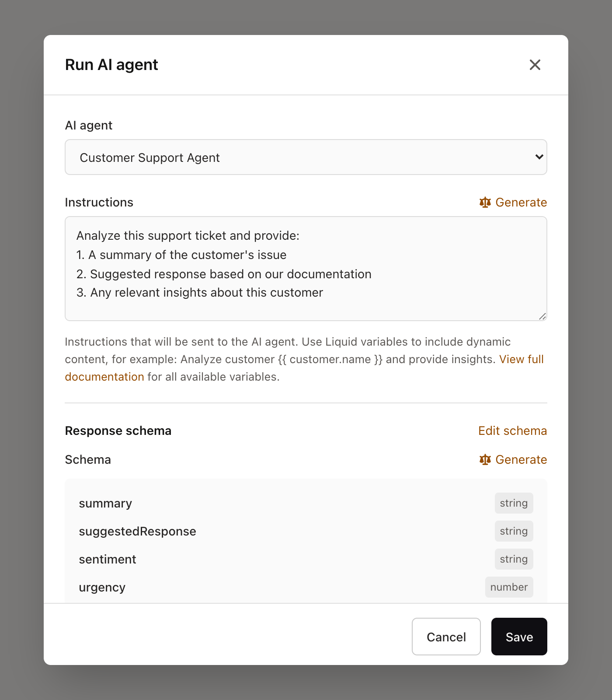Click the string badge beside sentiment

pyautogui.click(x=514, y=559)
